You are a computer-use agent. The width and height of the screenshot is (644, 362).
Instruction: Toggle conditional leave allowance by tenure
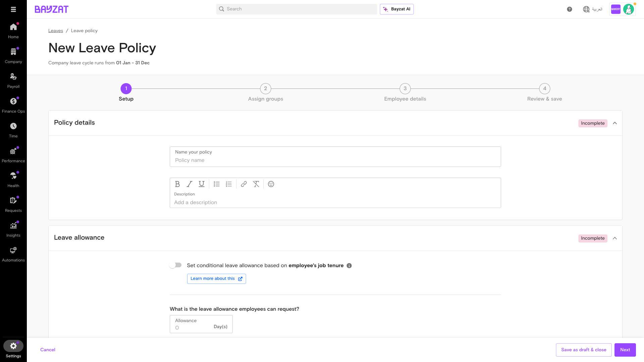[x=175, y=265]
